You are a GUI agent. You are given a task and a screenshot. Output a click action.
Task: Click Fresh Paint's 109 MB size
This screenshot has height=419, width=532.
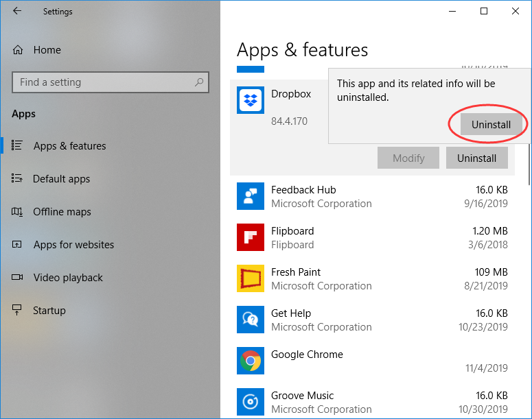pyautogui.click(x=491, y=272)
